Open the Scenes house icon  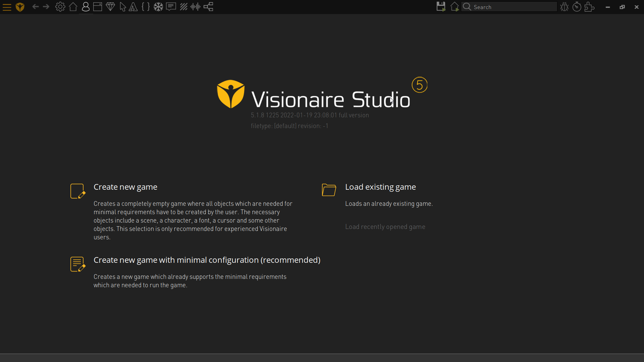pyautogui.click(x=73, y=7)
